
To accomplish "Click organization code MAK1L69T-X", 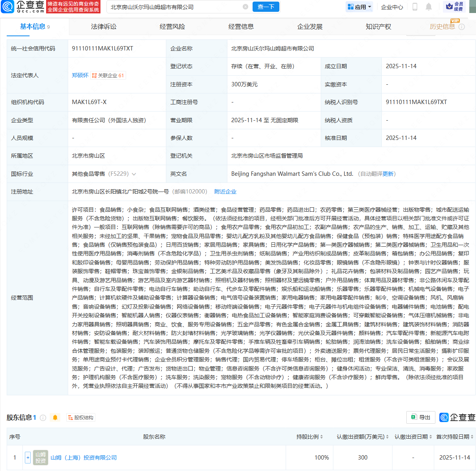I will (89, 102).
